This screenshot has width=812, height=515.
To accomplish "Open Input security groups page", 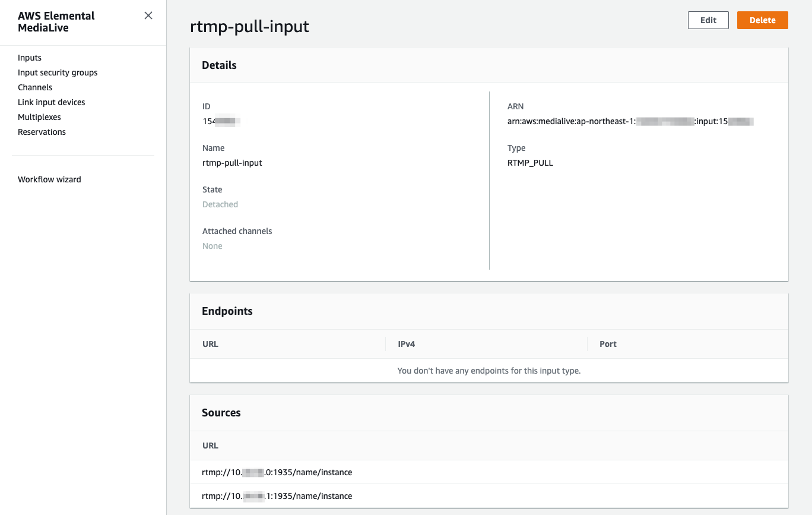I will click(x=58, y=72).
